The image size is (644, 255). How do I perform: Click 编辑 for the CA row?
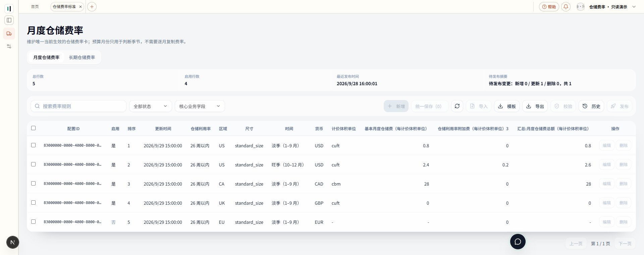click(x=606, y=184)
